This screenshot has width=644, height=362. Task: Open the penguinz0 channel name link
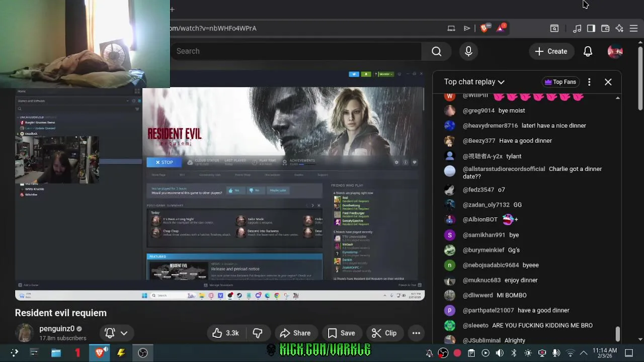click(57, 329)
